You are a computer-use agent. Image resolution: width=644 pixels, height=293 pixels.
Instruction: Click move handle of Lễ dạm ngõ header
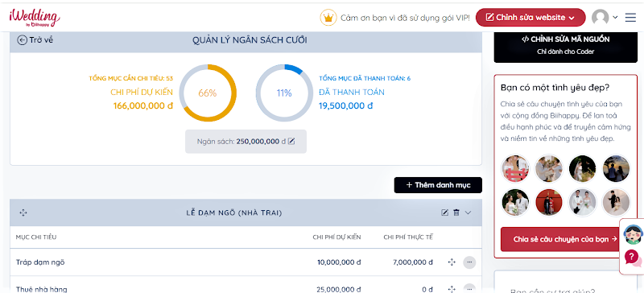point(23,213)
